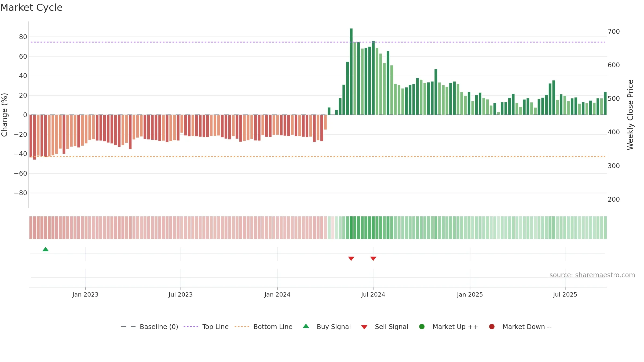Toggle the Market Down -- legend entry

520,327
